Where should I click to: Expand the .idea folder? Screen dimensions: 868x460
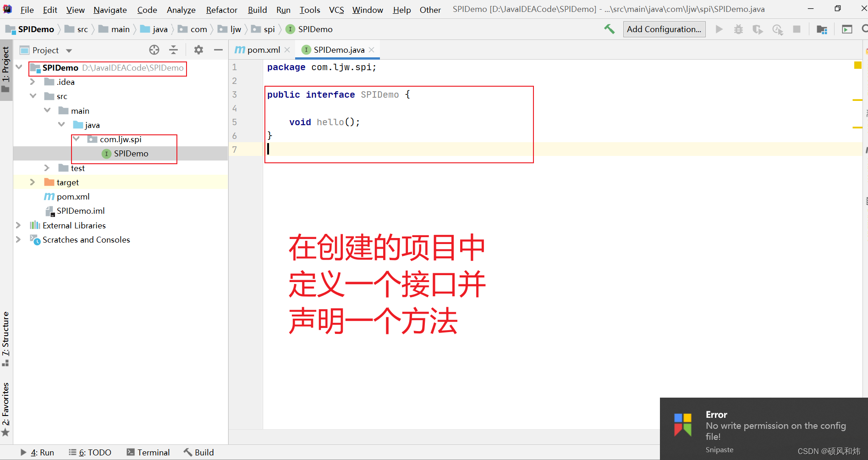[x=33, y=82]
